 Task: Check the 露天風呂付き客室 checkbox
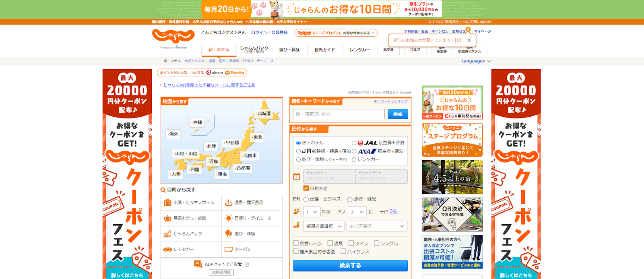[296, 251]
